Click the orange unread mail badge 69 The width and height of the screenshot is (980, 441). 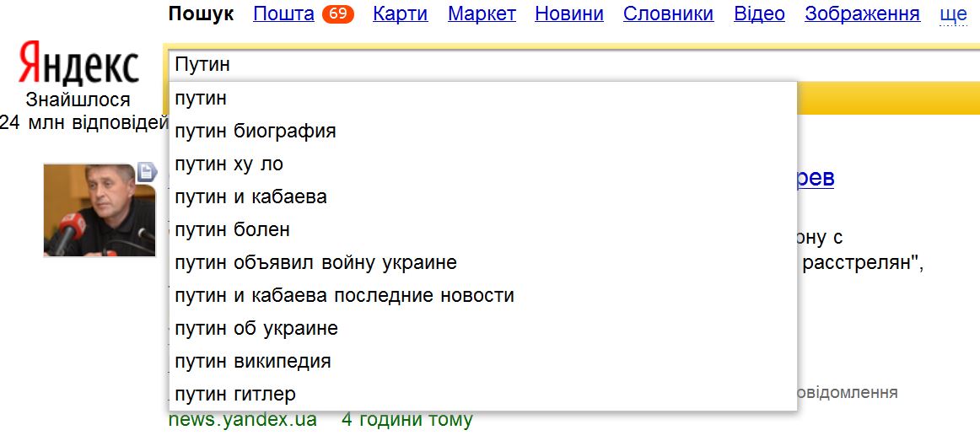click(x=337, y=13)
